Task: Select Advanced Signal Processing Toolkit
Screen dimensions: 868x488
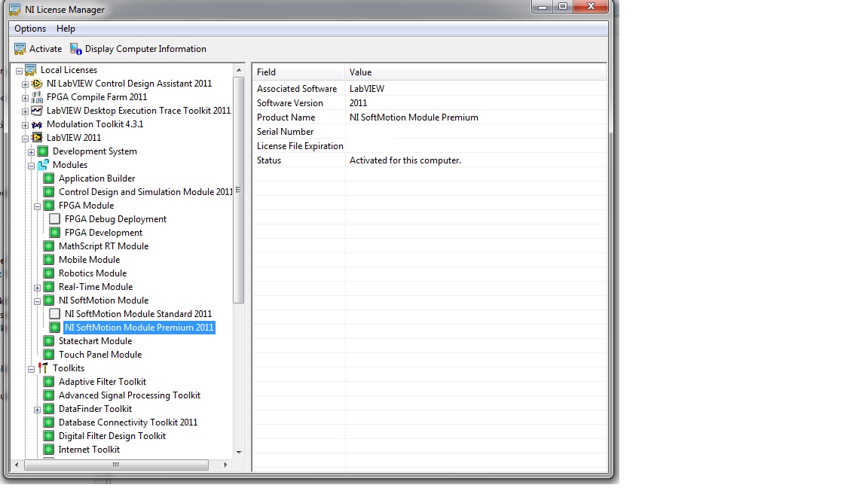Action: click(x=130, y=395)
